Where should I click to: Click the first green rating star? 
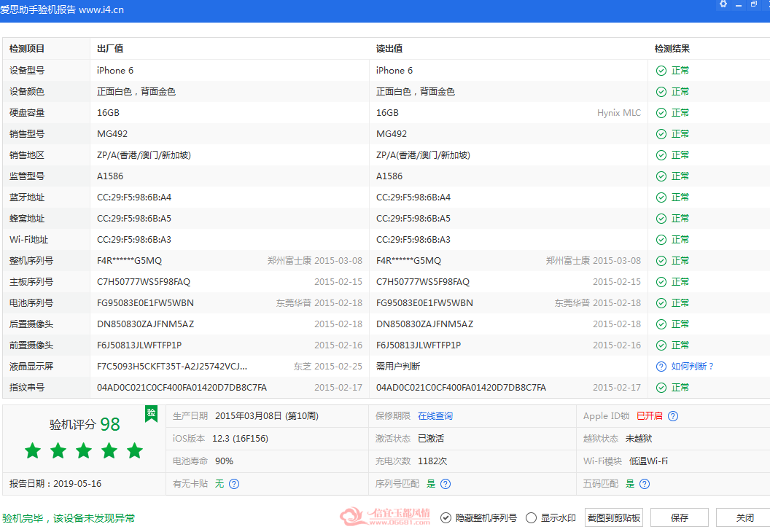pyautogui.click(x=33, y=450)
